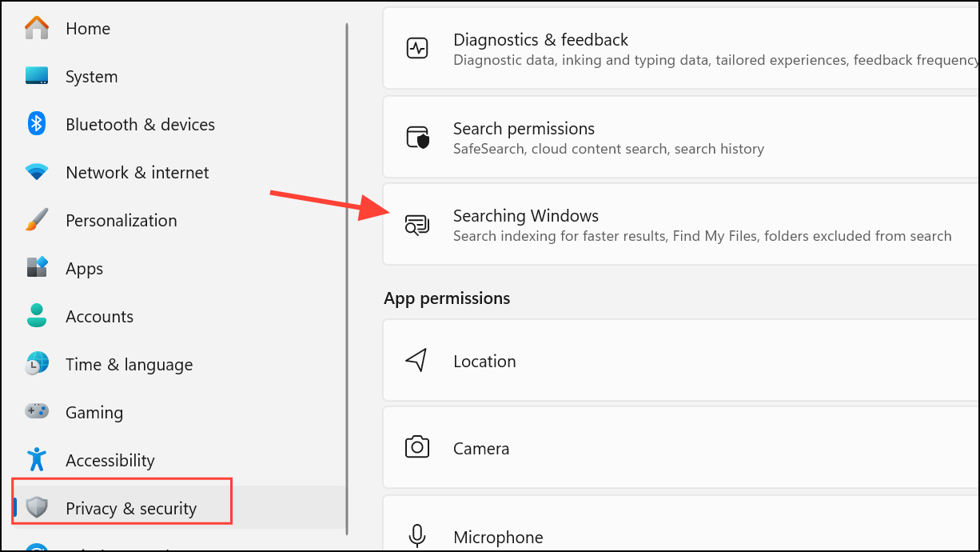
Task: Select the Bluetooth & devices icon in sidebar
Action: [x=37, y=124]
